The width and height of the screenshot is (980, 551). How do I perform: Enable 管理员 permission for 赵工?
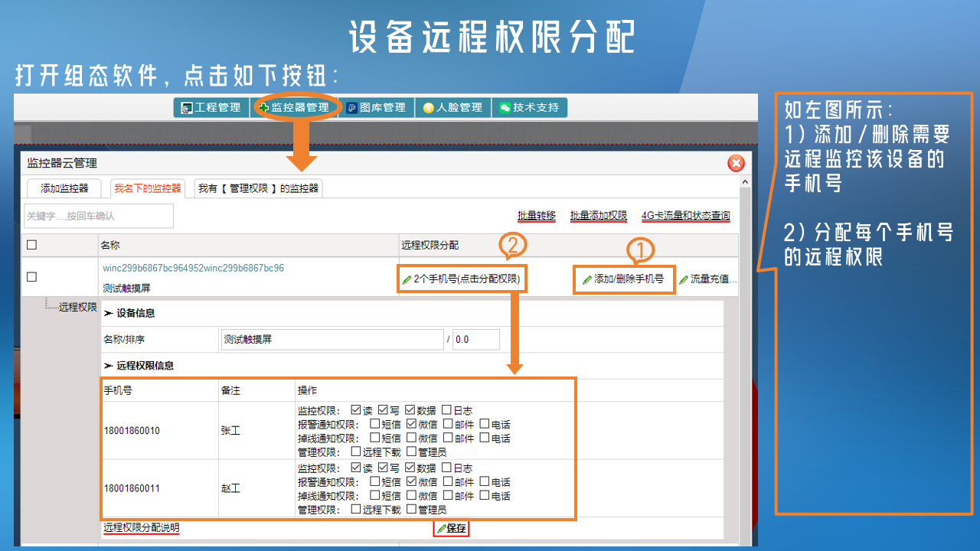tap(412, 509)
